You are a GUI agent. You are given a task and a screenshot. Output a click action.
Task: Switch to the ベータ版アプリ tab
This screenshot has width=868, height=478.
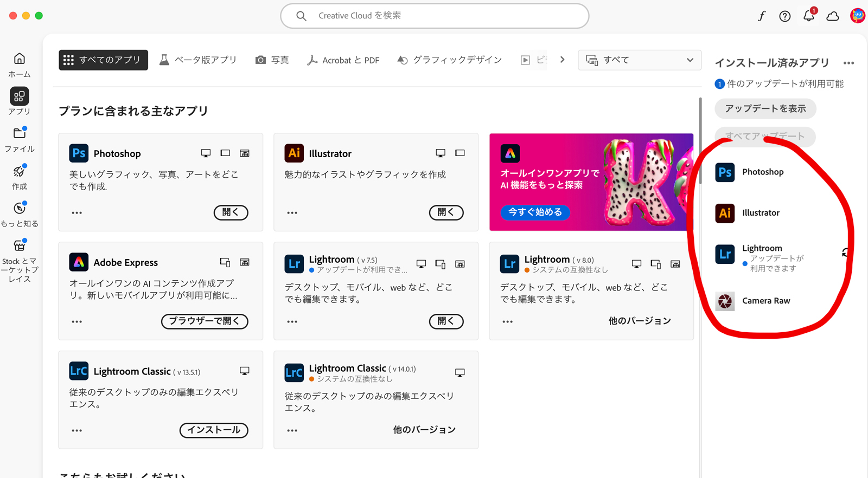[x=198, y=60]
